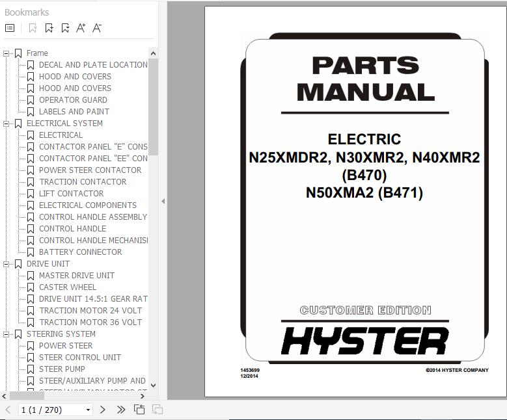Viewport: 507px width, 420px height.
Task: Open the bookmarks options menu icon
Action: (10, 28)
